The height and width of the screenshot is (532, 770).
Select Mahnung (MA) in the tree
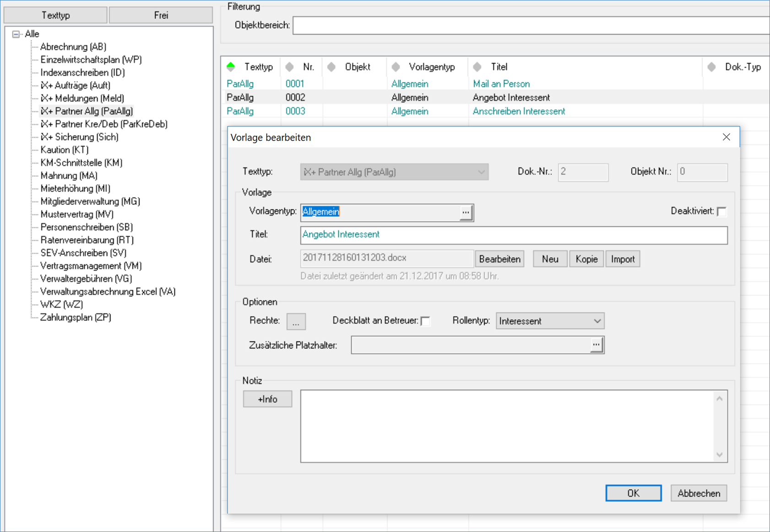click(69, 176)
